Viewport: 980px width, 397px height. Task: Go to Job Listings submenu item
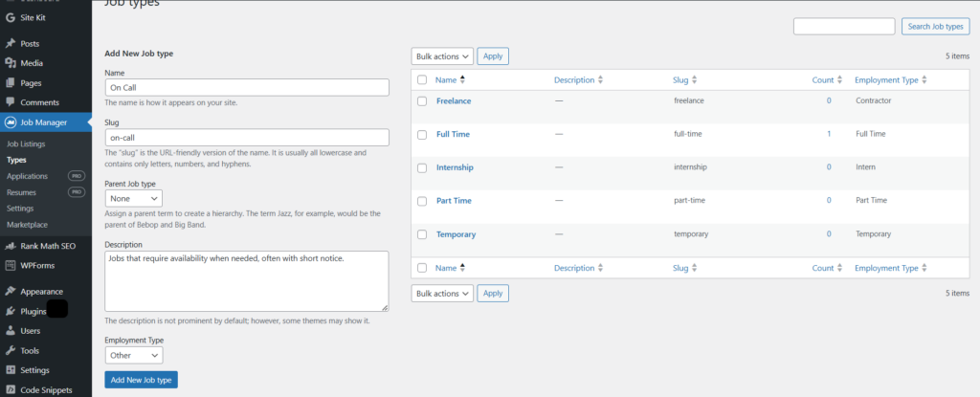(x=26, y=143)
